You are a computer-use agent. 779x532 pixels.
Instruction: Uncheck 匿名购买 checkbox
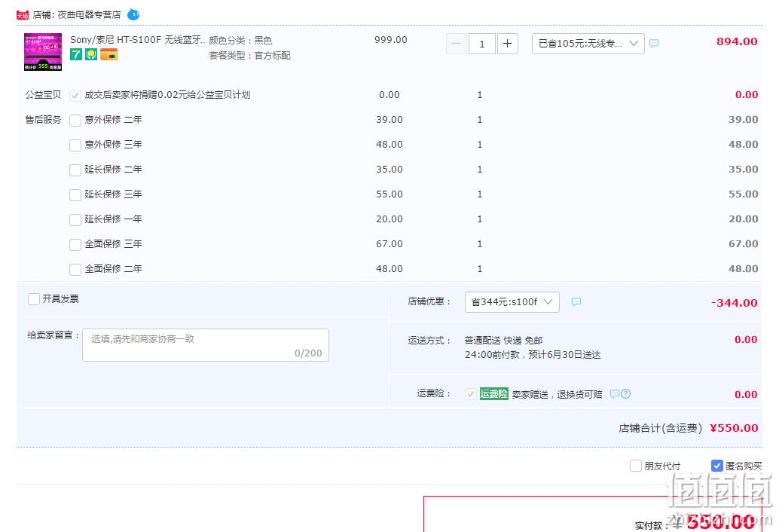pyautogui.click(x=717, y=466)
